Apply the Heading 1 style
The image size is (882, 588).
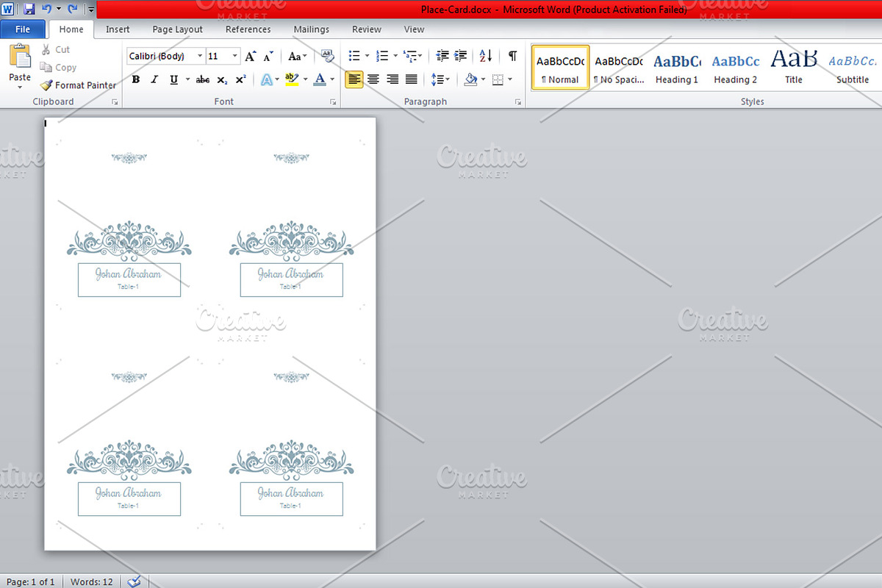click(677, 68)
